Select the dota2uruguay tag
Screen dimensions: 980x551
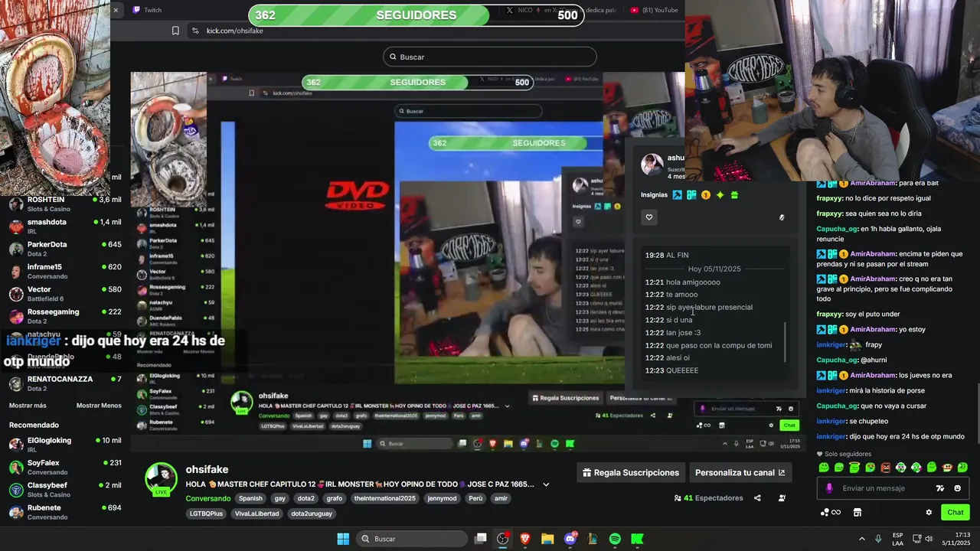312,514
